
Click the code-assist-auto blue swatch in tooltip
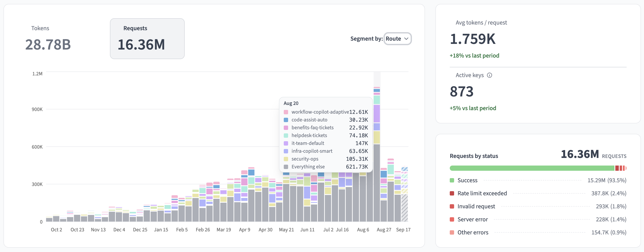coord(286,120)
